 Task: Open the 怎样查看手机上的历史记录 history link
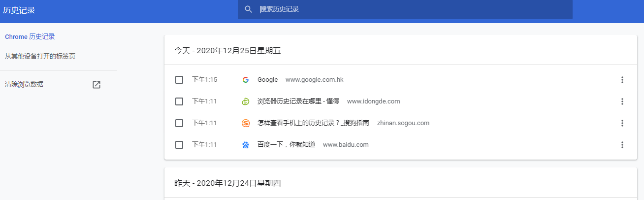click(313, 123)
